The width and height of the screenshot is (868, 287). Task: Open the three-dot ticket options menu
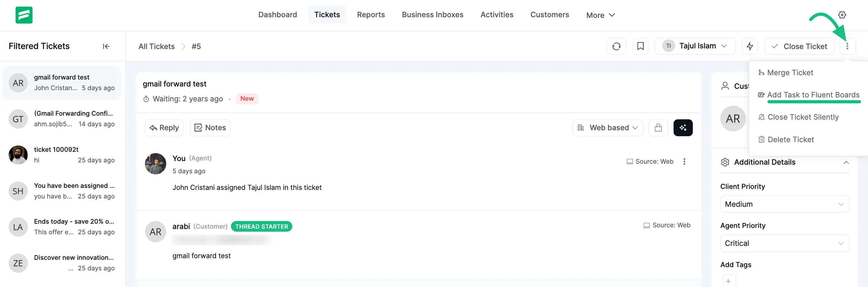pyautogui.click(x=847, y=46)
